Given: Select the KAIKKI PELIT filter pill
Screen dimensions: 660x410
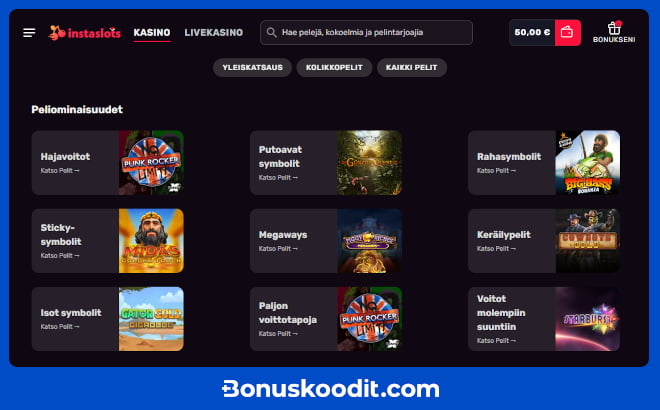Looking at the screenshot, I should (412, 67).
